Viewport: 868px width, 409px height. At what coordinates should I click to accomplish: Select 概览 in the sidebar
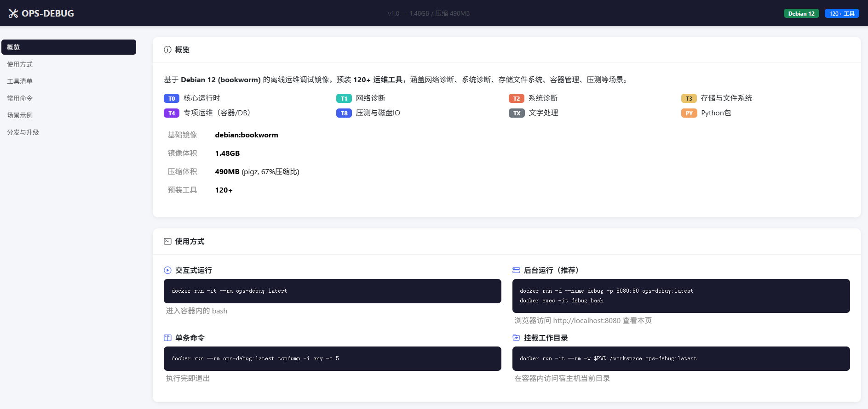coord(69,47)
